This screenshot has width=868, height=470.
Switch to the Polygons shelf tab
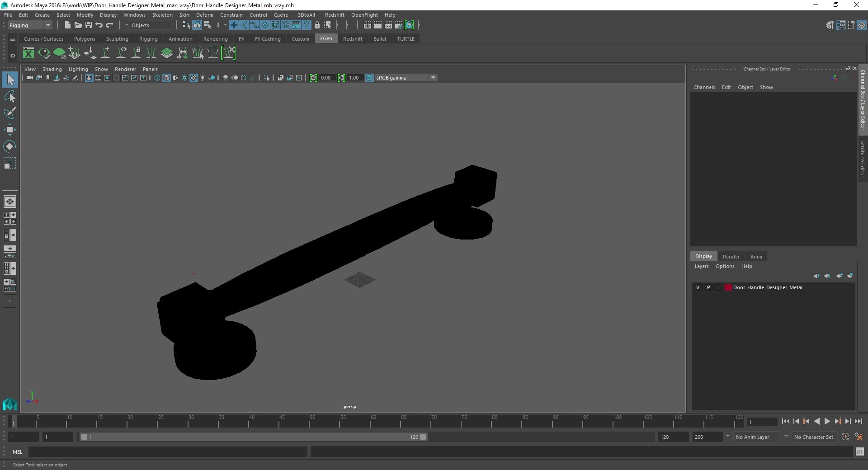tap(85, 39)
